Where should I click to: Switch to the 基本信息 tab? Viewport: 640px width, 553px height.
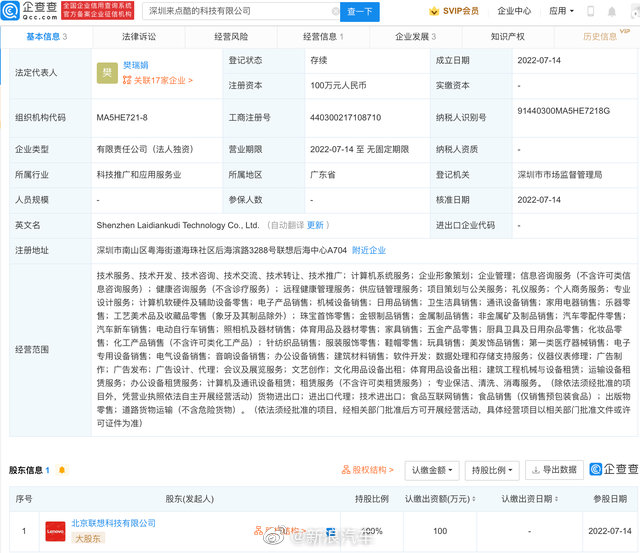coord(47,37)
